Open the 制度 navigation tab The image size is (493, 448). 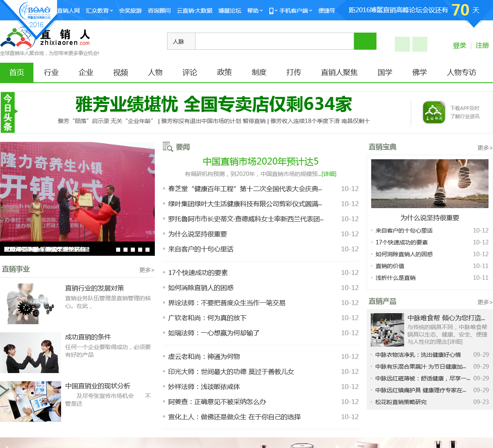coord(259,72)
